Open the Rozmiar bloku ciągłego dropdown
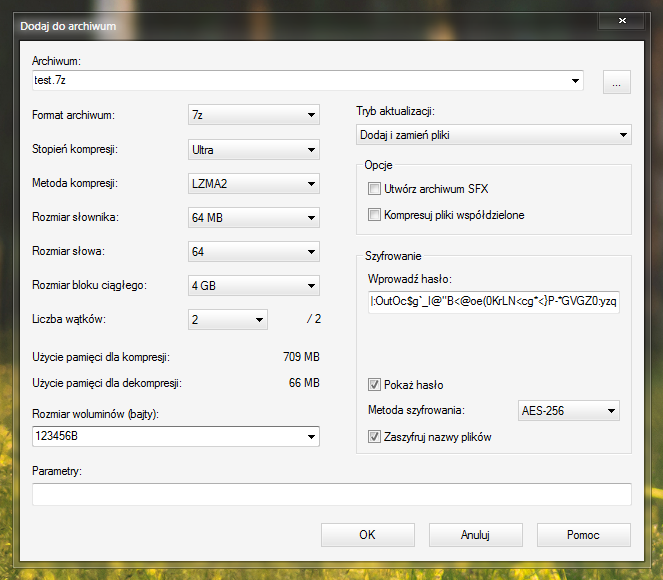 [254, 286]
